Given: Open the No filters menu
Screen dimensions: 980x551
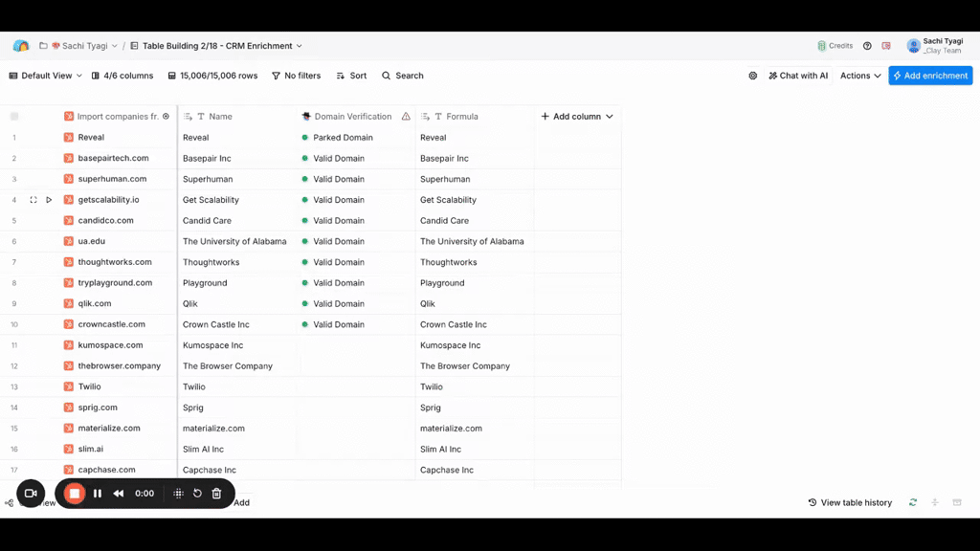Looking at the screenshot, I should (x=296, y=76).
